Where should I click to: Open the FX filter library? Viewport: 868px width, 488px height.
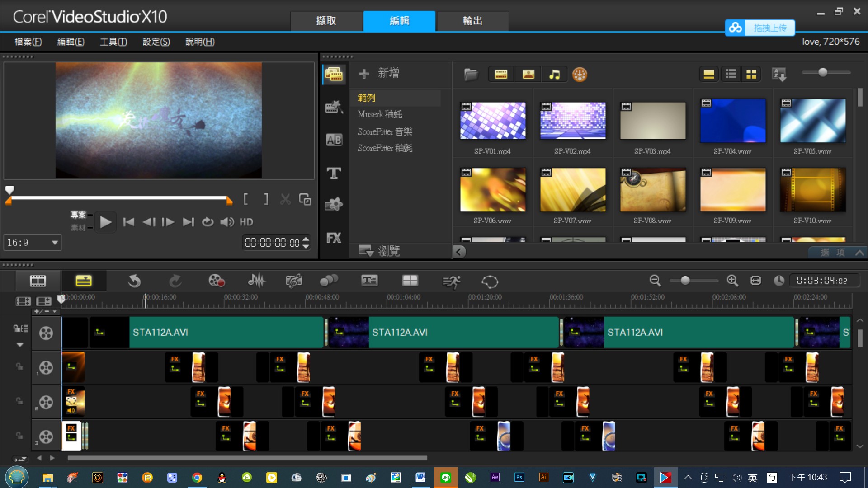[x=334, y=238]
